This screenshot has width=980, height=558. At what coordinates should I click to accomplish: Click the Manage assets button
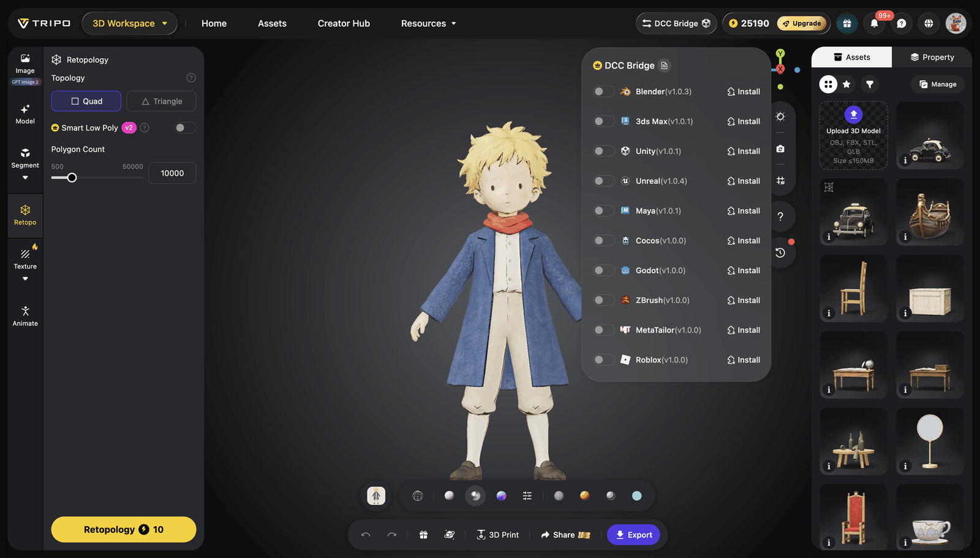938,85
